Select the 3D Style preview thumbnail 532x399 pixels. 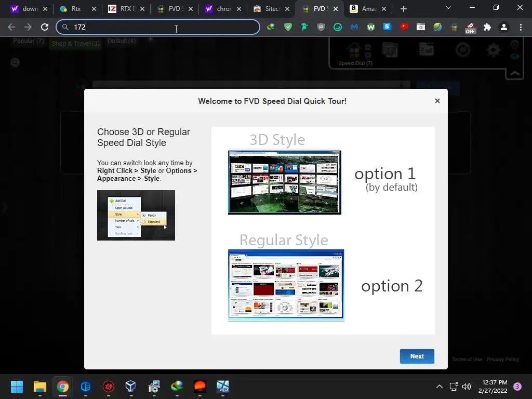[284, 182]
